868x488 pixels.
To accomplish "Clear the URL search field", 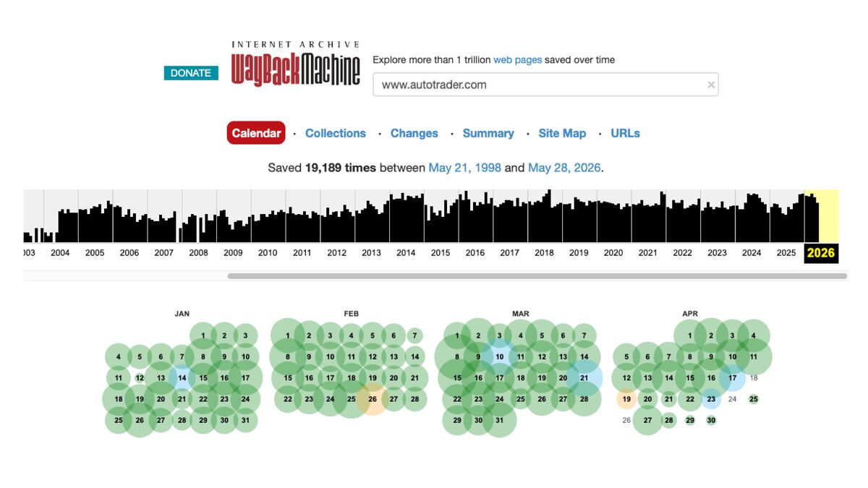I will (x=711, y=85).
